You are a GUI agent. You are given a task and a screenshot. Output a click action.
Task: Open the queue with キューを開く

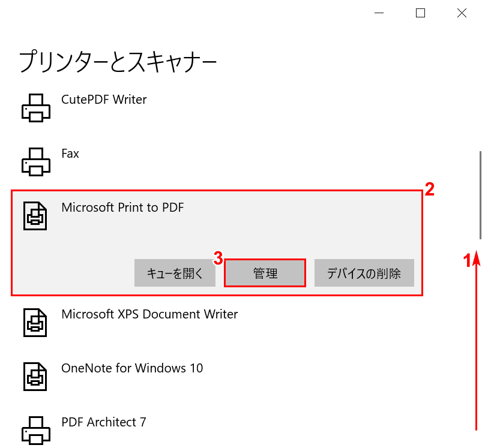click(175, 273)
